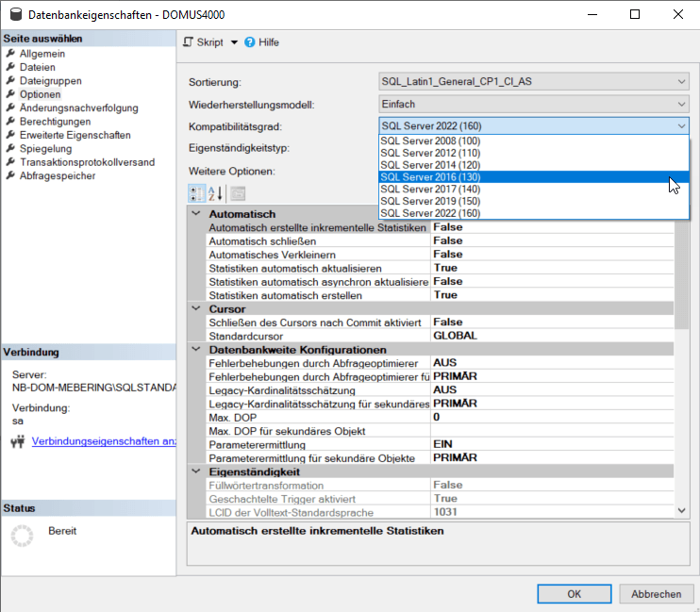Screen dimensions: 700x612
Task: Choose SQL Server 2017 (140) option
Action: tap(533, 190)
